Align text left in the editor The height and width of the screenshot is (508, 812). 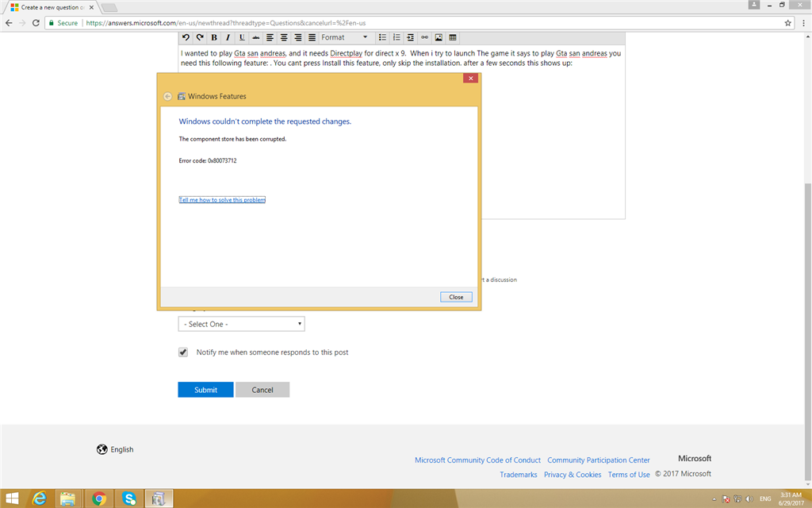point(270,37)
